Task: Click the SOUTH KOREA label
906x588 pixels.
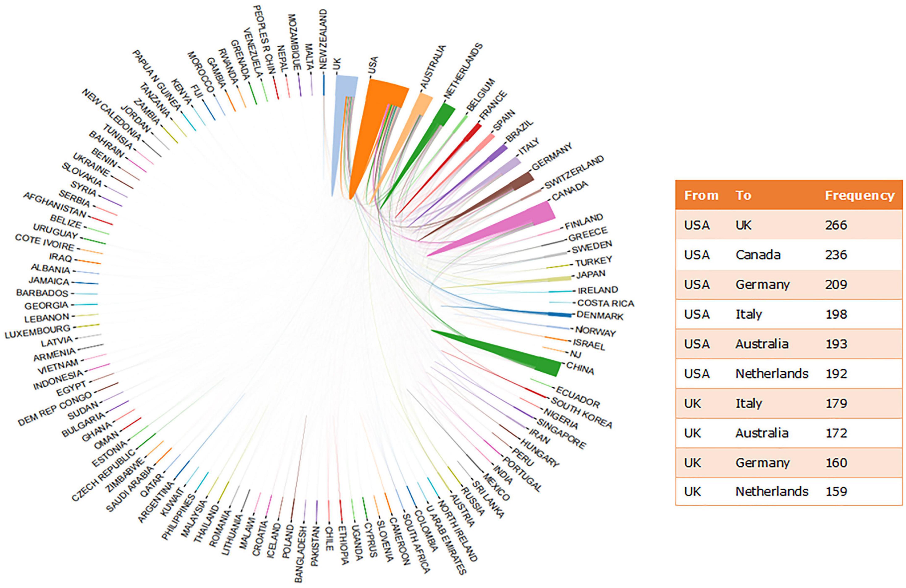Action: [581, 413]
